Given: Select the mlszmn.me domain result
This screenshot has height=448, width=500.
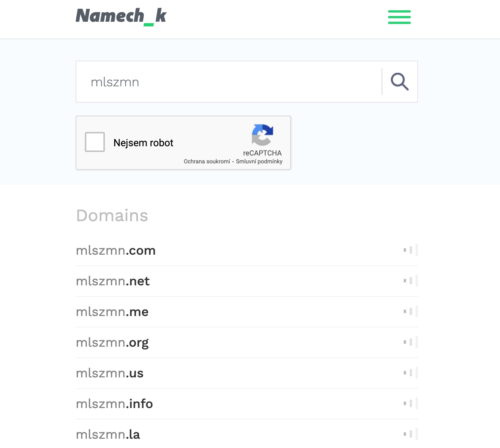Looking at the screenshot, I should [x=112, y=312].
